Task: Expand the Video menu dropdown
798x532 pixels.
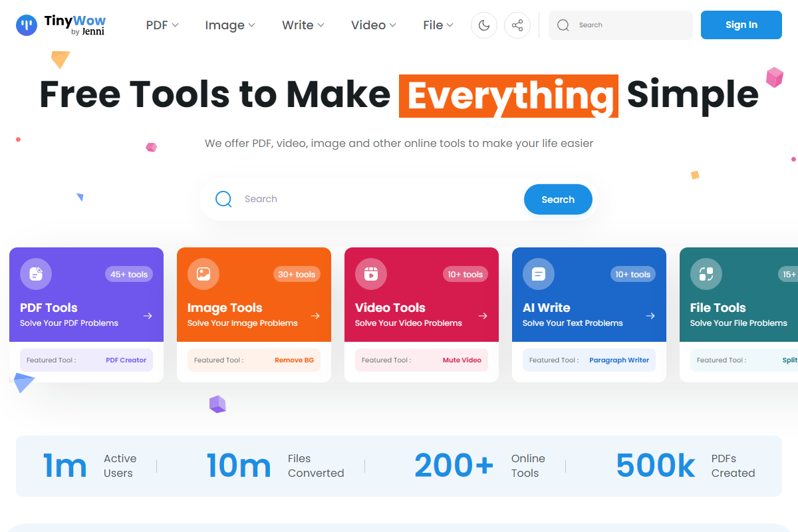Action: pyautogui.click(x=374, y=25)
